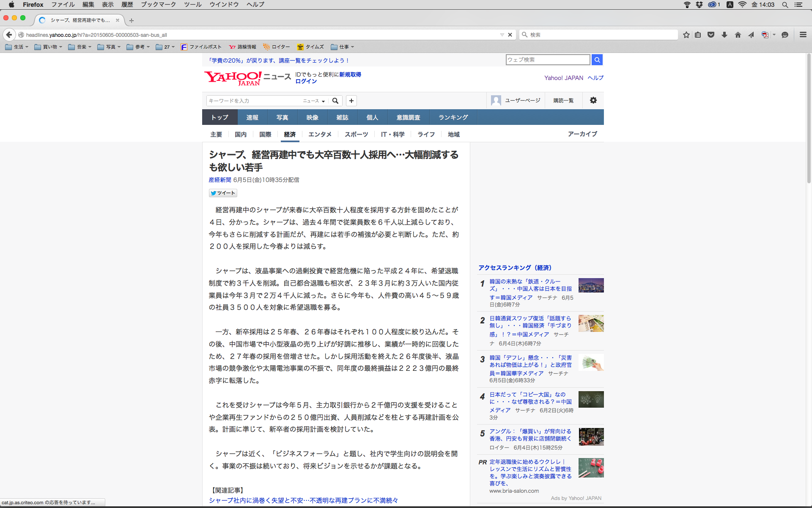This screenshot has height=508, width=812.
Task: Click the first ranking article thumbnail
Action: coord(591,285)
